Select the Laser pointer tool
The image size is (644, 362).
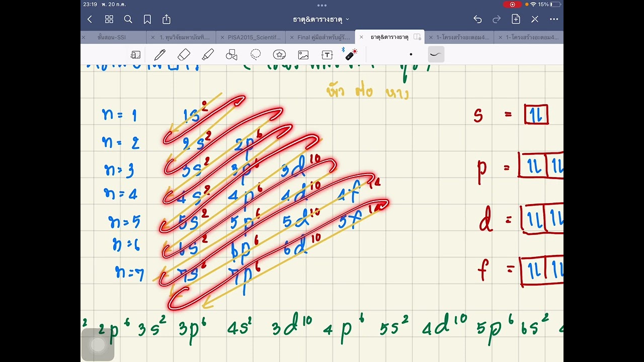(350, 54)
